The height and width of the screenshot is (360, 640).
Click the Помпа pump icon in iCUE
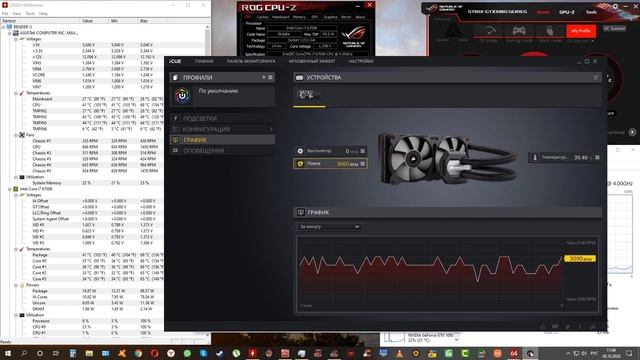tap(300, 164)
